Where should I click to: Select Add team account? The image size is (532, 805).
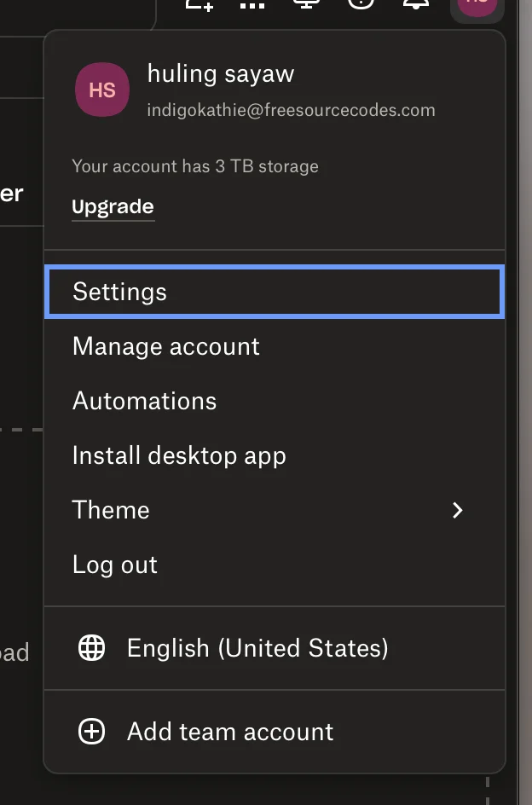coord(275,732)
